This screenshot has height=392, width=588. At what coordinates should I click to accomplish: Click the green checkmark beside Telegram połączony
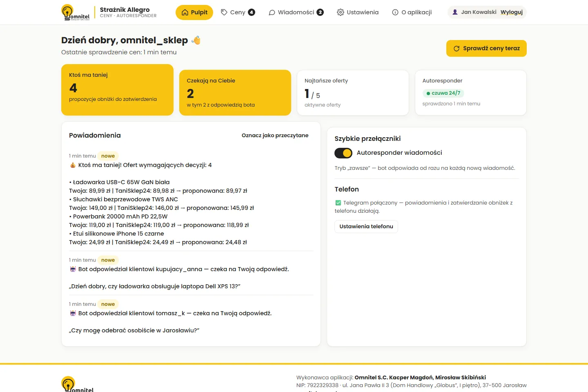[338, 203]
